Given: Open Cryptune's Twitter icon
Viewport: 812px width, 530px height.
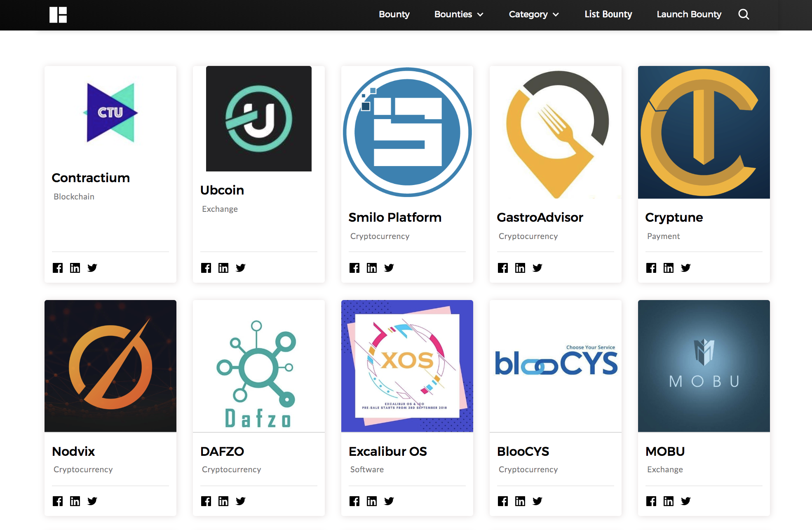Looking at the screenshot, I should 685,267.
